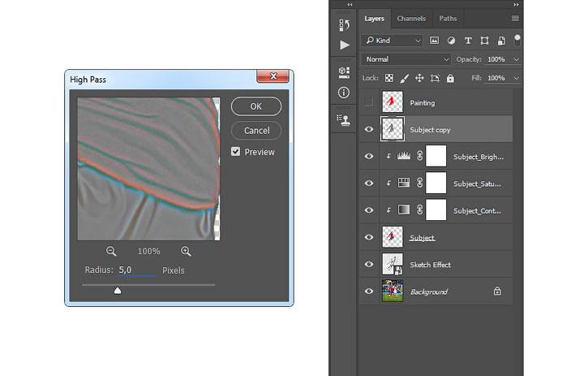Click the High Pass preview image
The image size is (588, 376).
pos(148,169)
